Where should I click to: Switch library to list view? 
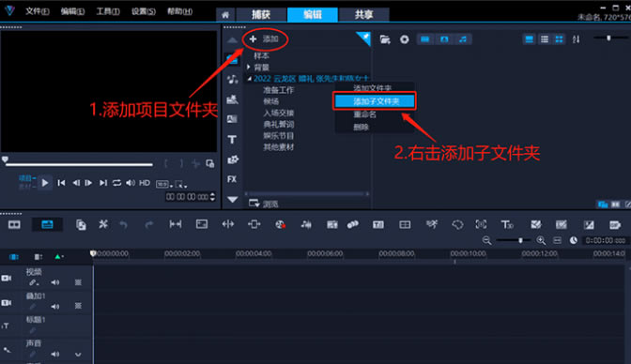[x=544, y=39]
